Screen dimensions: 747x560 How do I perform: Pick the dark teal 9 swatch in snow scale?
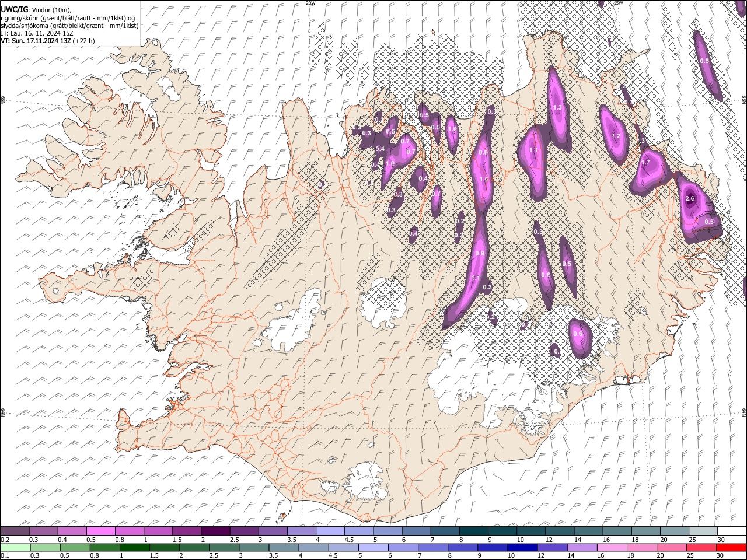coord(474,531)
